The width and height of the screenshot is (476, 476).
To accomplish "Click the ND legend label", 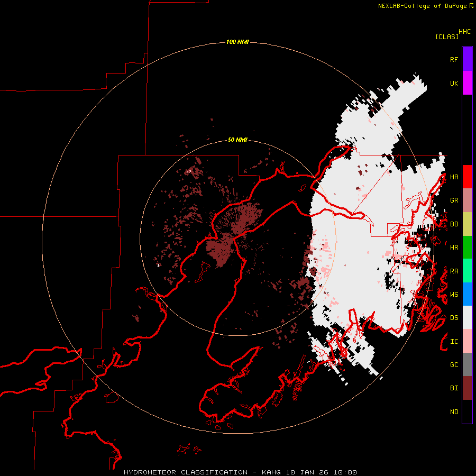I will click(454, 412).
